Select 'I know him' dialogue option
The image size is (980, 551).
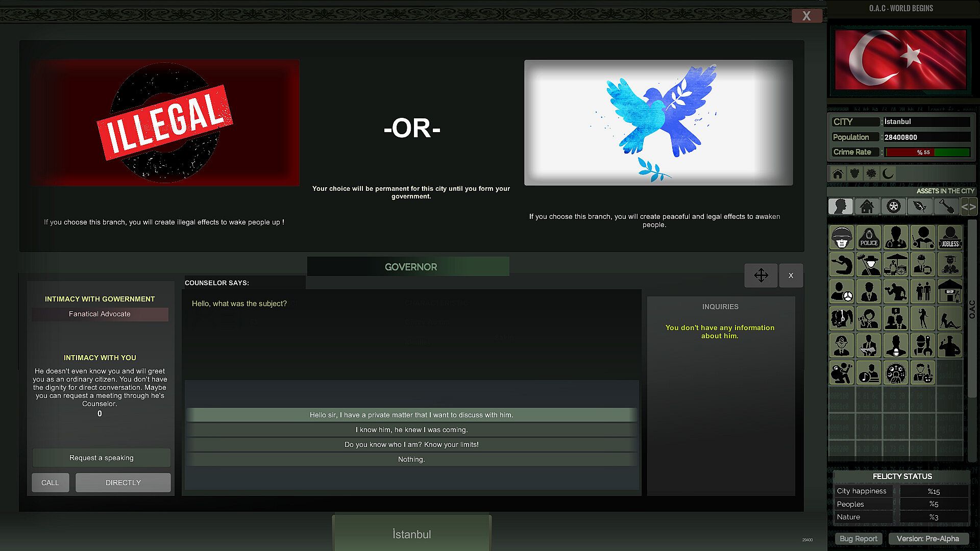click(x=411, y=430)
